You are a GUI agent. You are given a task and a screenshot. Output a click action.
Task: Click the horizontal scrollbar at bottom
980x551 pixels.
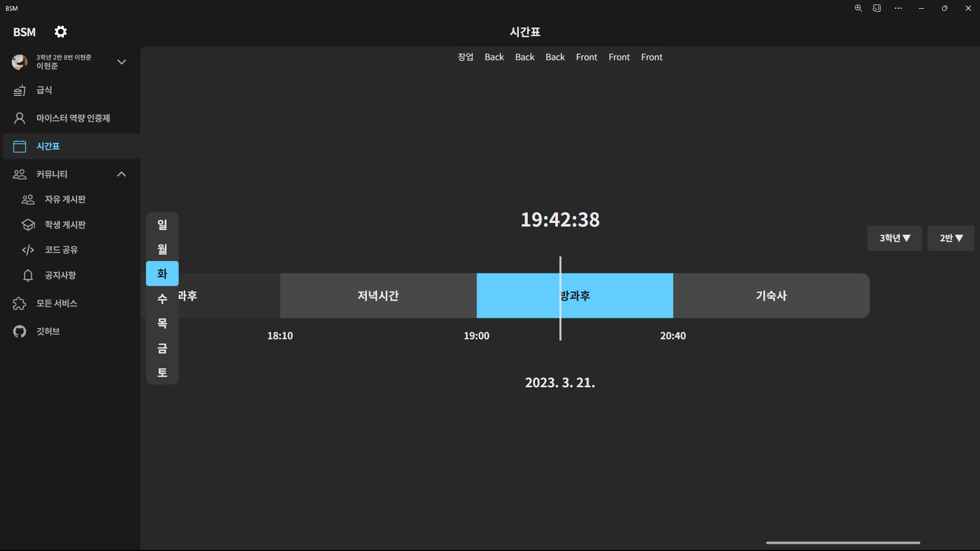coord(843,543)
